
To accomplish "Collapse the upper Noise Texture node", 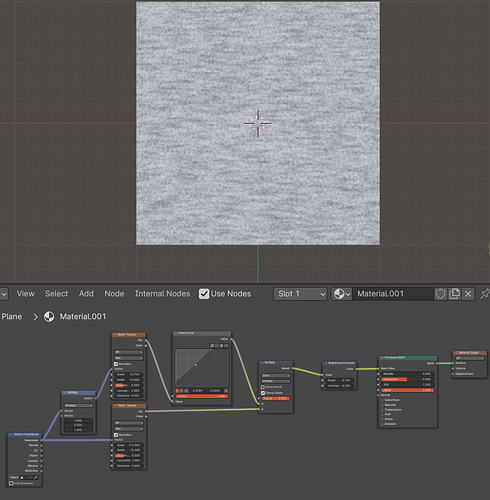I will pos(115,335).
